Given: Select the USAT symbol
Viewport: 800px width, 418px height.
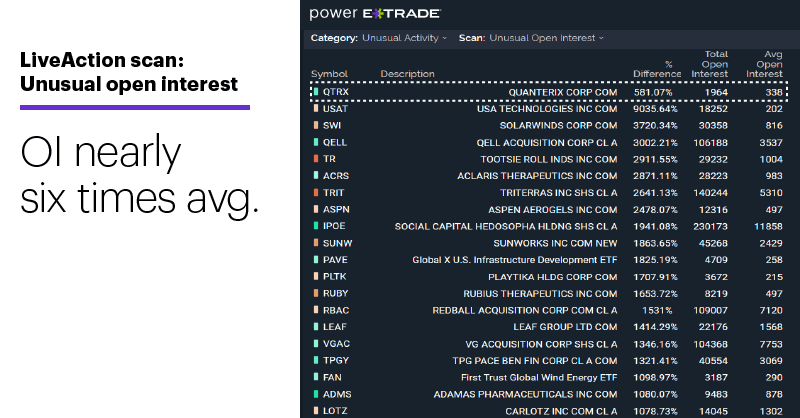Looking at the screenshot, I should click(x=335, y=109).
